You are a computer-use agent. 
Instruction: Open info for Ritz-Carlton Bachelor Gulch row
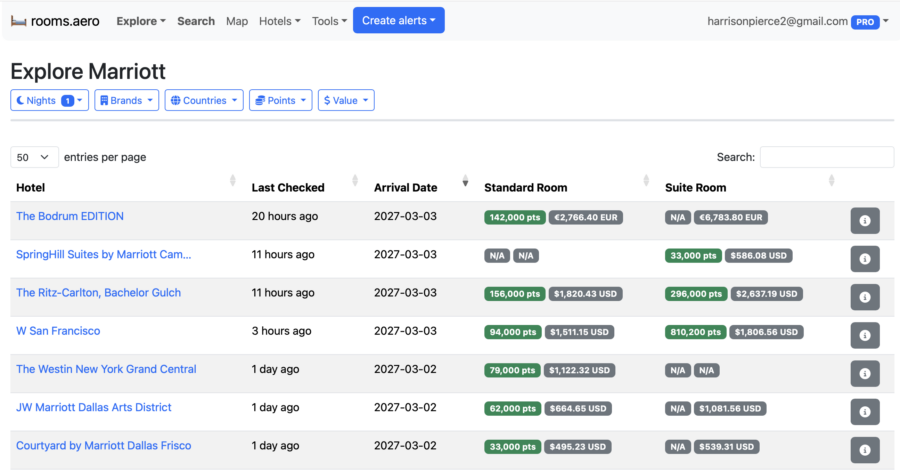(865, 297)
